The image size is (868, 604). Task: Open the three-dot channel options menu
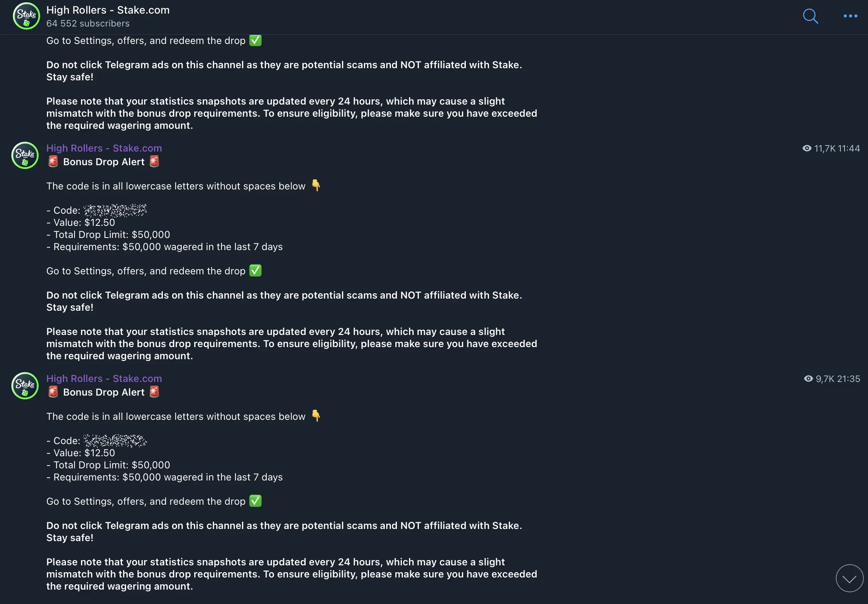[x=850, y=17]
